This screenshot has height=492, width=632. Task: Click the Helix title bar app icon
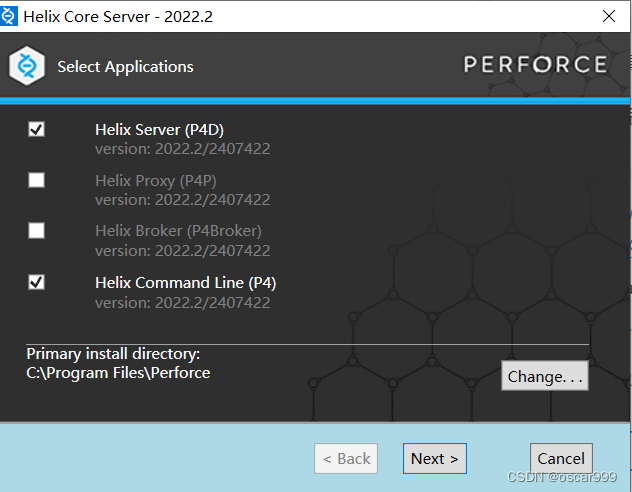(x=8, y=17)
